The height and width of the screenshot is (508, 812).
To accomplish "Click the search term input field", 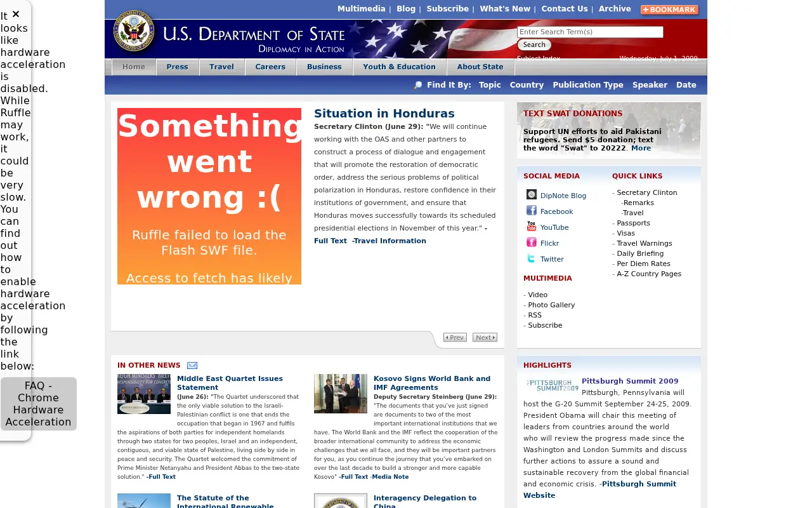I will pyautogui.click(x=590, y=32).
